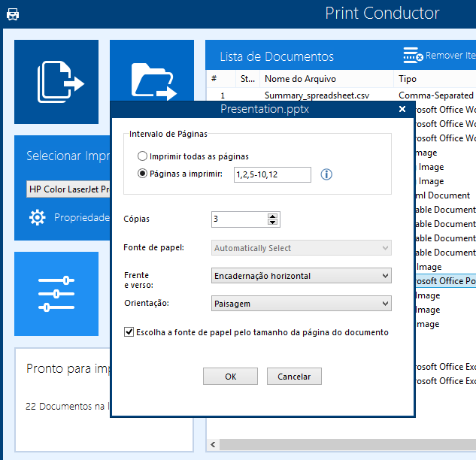The image size is (476, 460).
Task: Select the Páginas a imprimir radio button
Action: 143,174
